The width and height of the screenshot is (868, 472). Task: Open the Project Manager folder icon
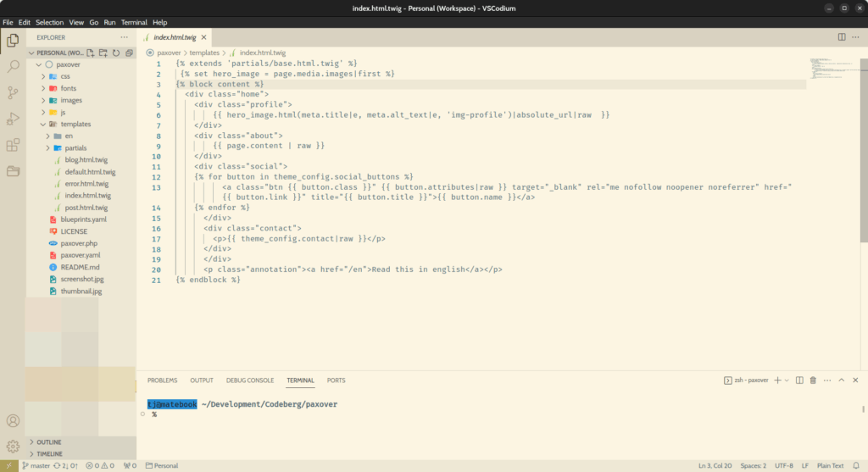click(x=13, y=171)
